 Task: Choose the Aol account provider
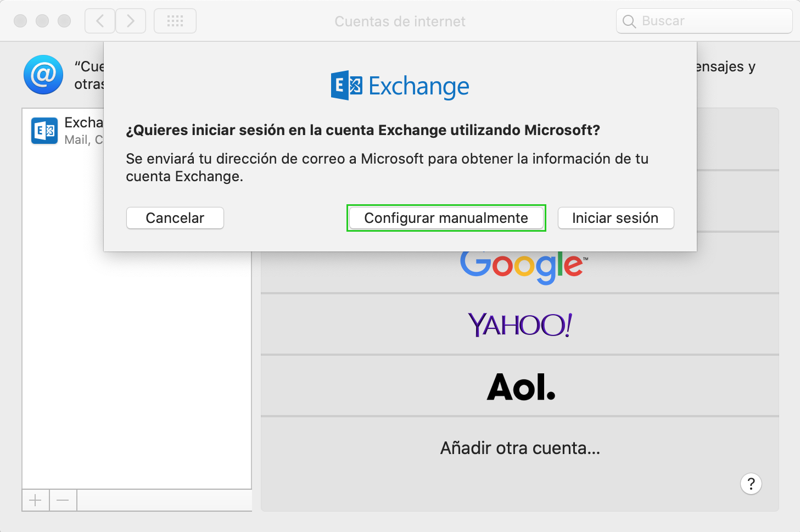click(520, 386)
